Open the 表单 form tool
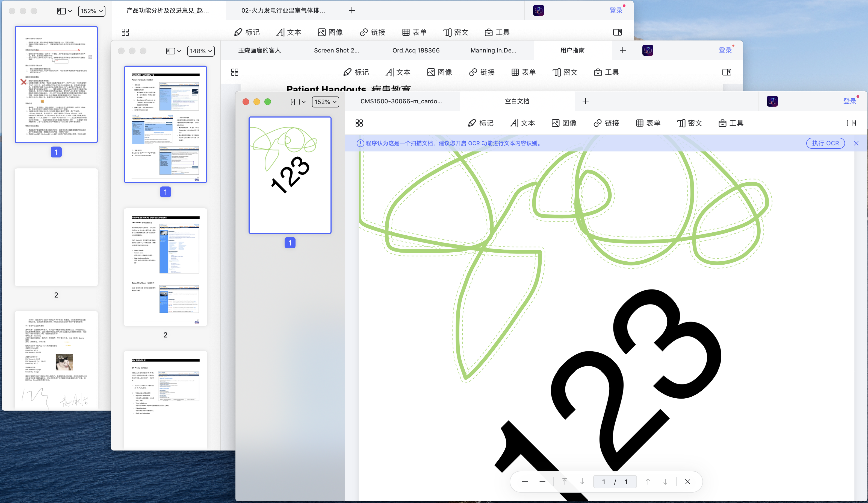Image resolution: width=868 pixels, height=503 pixels. (648, 123)
